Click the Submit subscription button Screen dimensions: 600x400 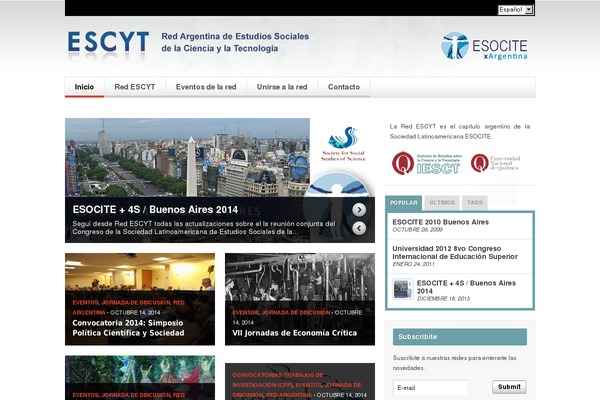tap(509, 387)
